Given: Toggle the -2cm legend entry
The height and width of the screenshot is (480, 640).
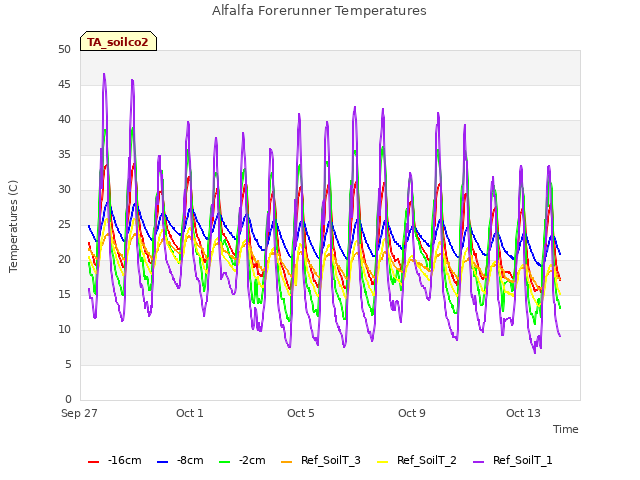Looking at the screenshot, I should (x=242, y=461).
